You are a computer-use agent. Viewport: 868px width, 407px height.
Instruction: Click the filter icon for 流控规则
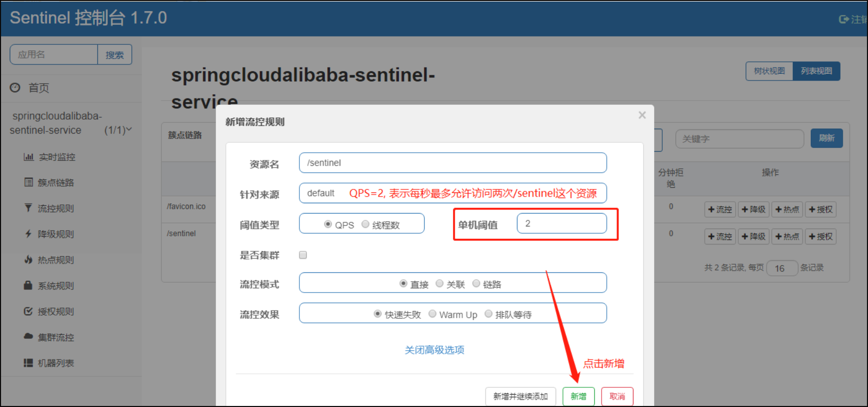click(28, 208)
